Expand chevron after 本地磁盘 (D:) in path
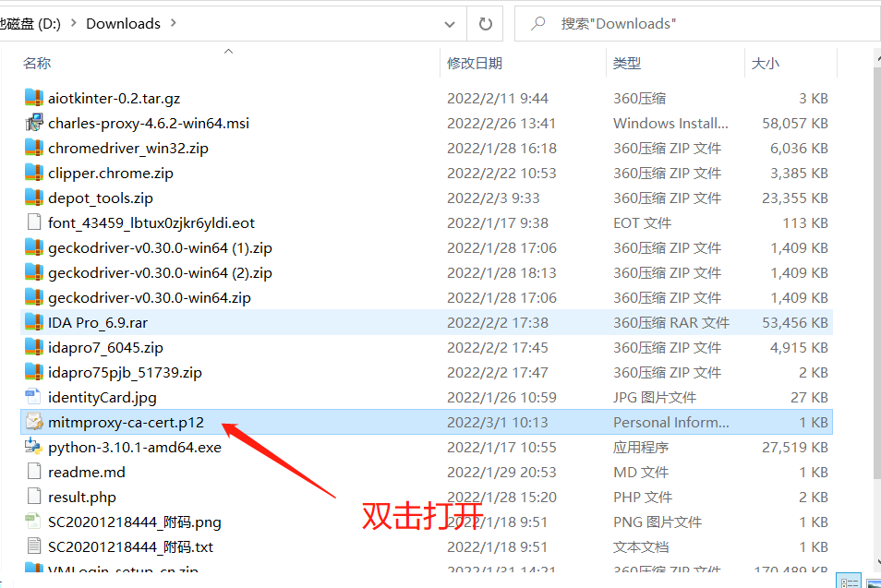Viewport: 881px width, 588px height. [x=73, y=23]
